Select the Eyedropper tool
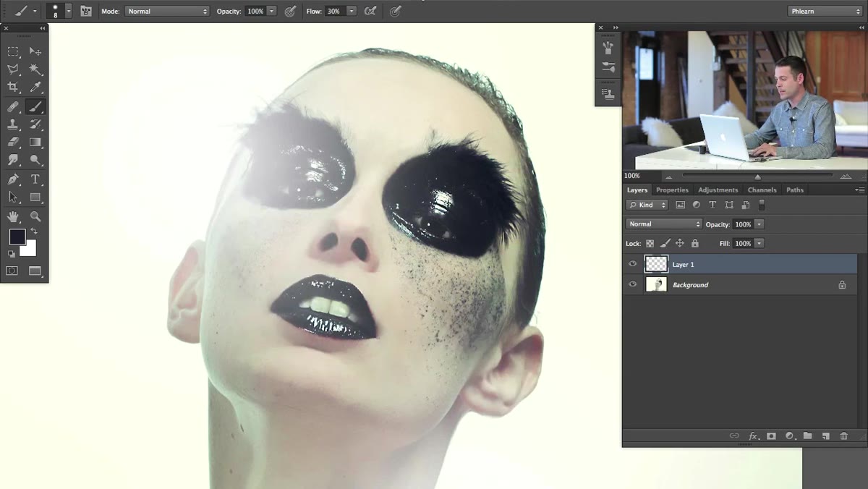Image resolution: width=868 pixels, height=489 pixels. coord(35,88)
